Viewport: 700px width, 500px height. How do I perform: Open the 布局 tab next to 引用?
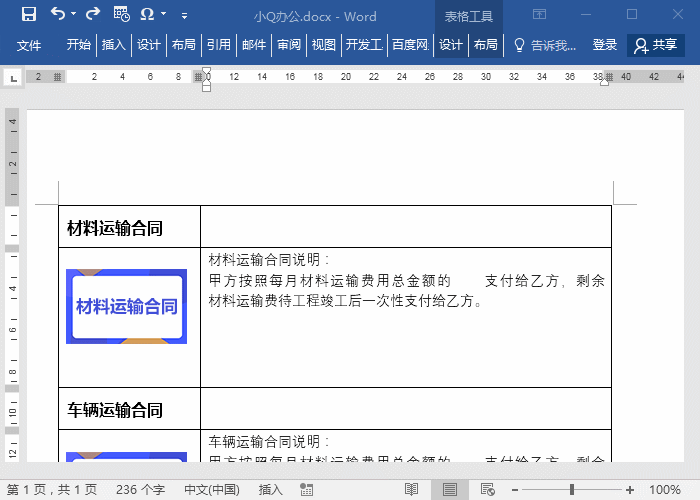click(x=183, y=45)
